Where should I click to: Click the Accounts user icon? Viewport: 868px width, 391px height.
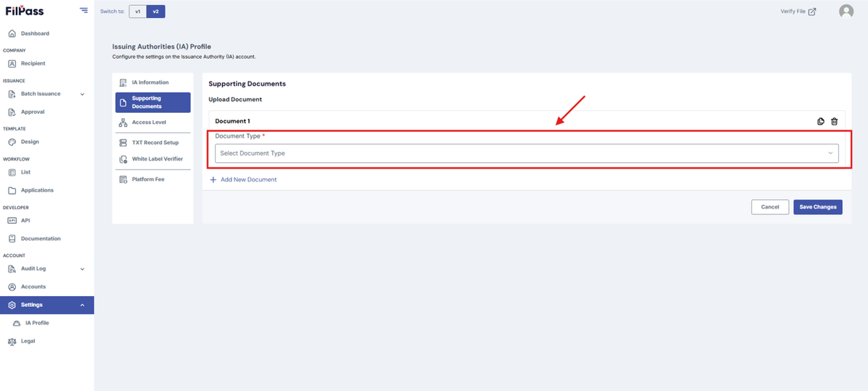(x=12, y=287)
